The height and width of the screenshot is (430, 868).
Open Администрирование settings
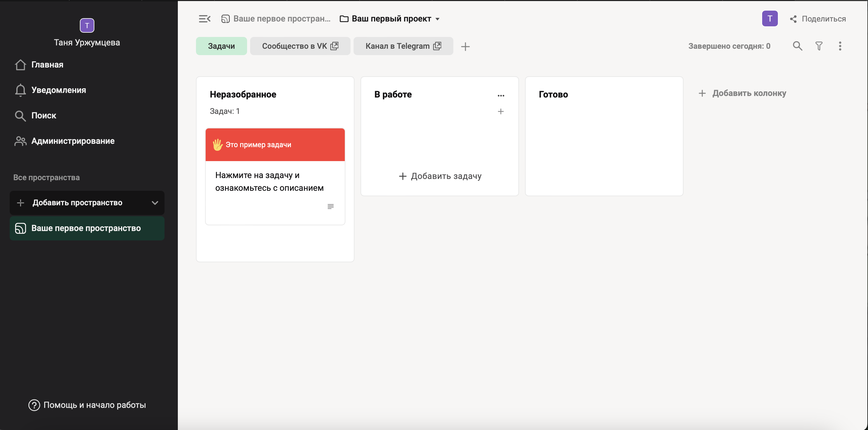[x=73, y=141]
